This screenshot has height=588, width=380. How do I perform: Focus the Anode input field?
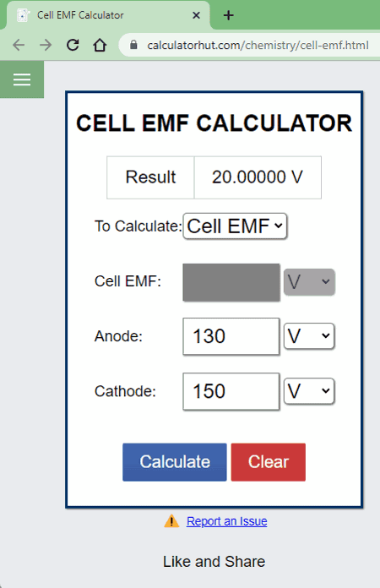click(231, 336)
